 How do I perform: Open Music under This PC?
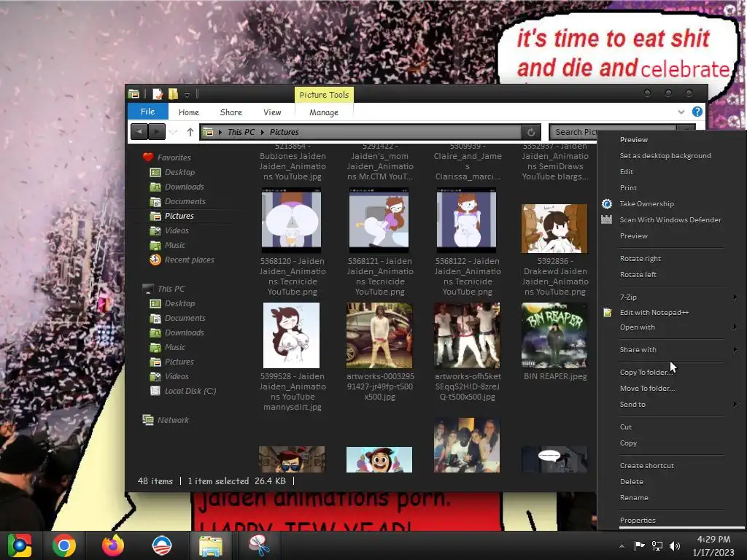(x=175, y=347)
